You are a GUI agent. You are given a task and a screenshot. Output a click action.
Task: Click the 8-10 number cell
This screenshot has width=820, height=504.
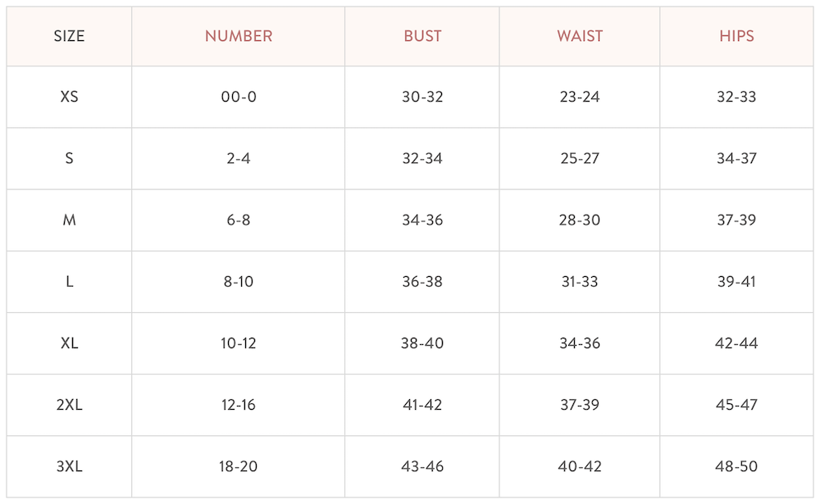(x=239, y=282)
